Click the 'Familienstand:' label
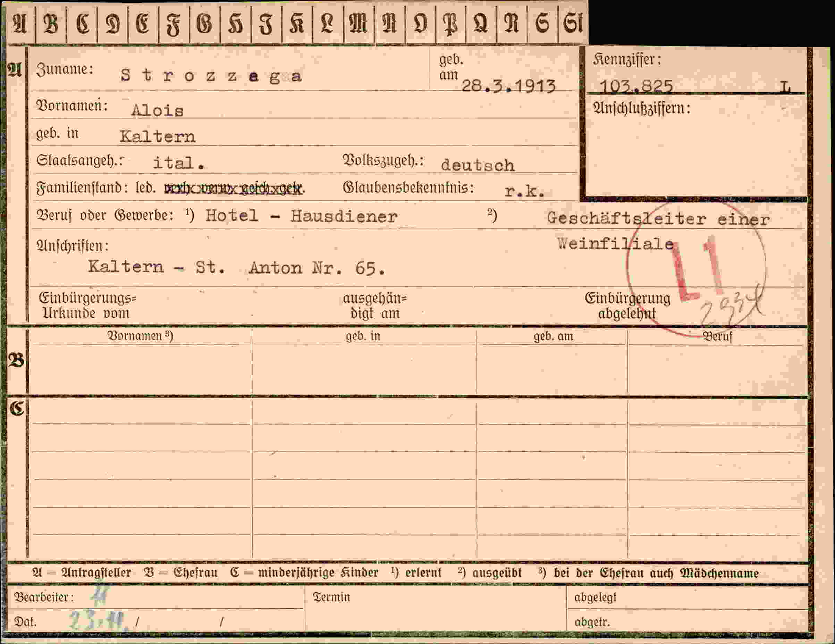Viewport: 835px width, 644px height. click(82, 188)
